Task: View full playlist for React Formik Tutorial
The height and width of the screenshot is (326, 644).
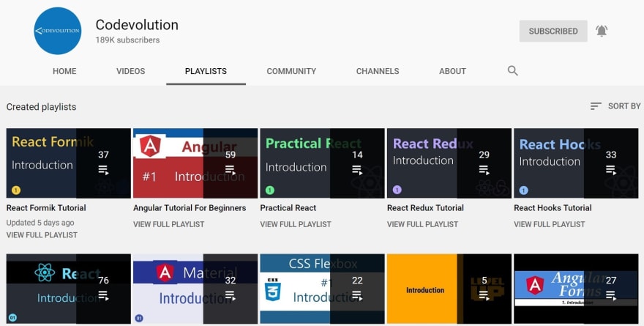Action: pos(42,235)
